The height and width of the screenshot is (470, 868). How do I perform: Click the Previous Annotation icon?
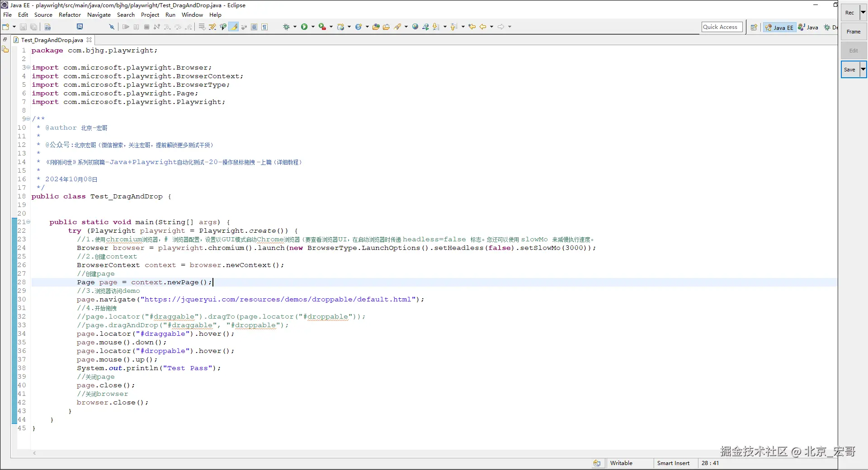(454, 27)
